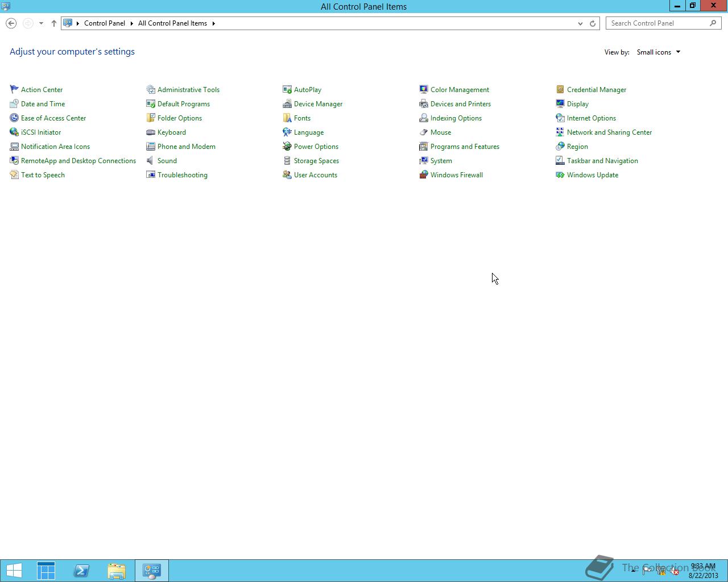728x582 pixels.
Task: Expand the Control Panel breadcrumb arrow
Action: 131,23
